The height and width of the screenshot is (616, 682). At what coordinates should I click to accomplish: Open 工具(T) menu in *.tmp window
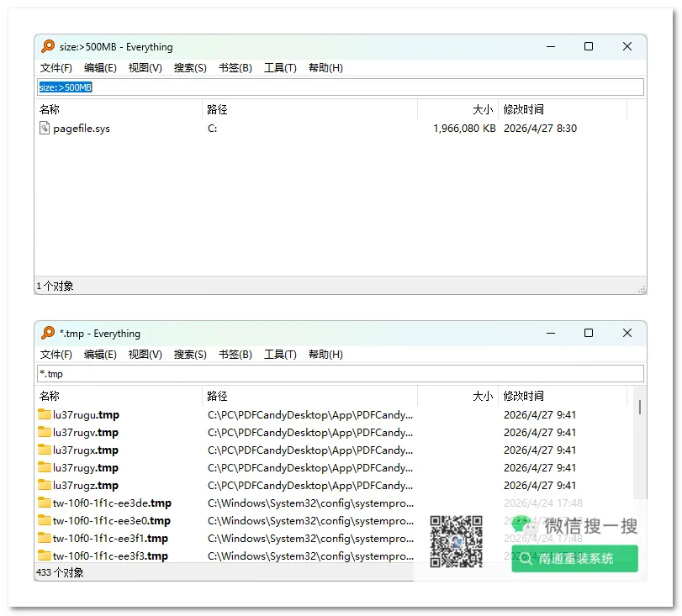click(x=280, y=355)
